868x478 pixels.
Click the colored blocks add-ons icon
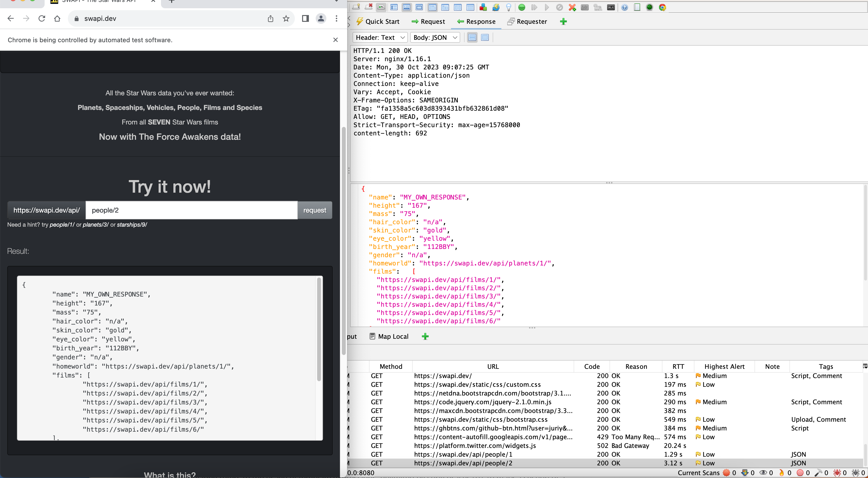(483, 8)
